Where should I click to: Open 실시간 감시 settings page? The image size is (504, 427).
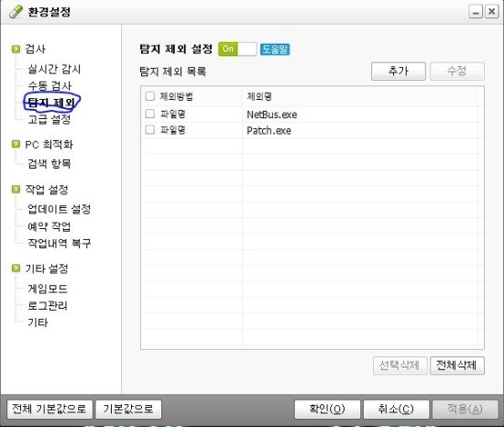[x=54, y=69]
